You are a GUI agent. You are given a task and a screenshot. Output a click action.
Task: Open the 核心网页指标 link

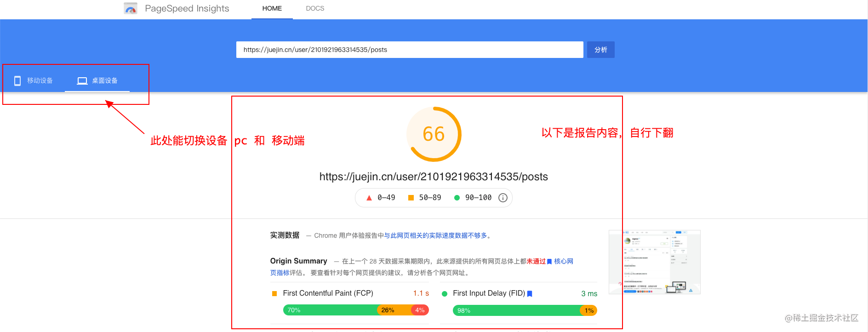[563, 261]
